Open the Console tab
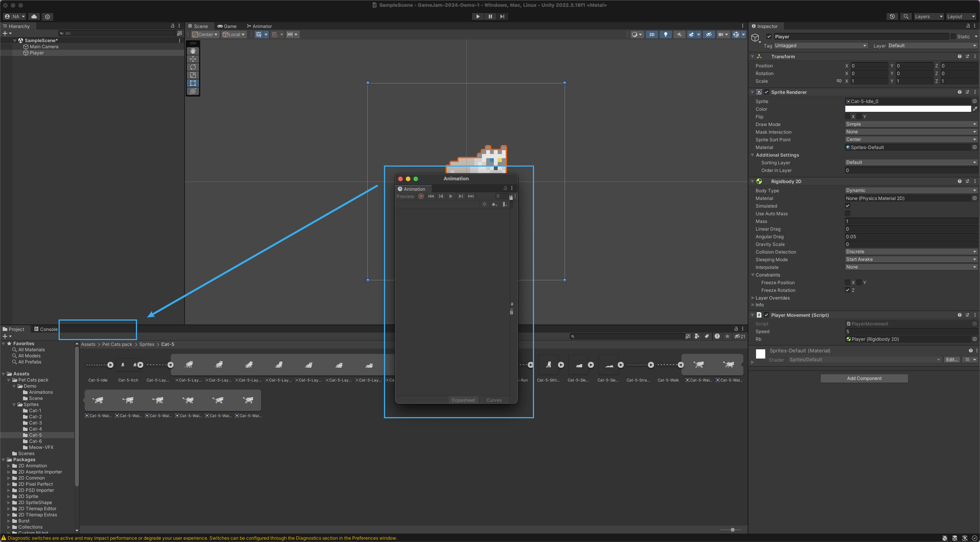 [x=46, y=329]
